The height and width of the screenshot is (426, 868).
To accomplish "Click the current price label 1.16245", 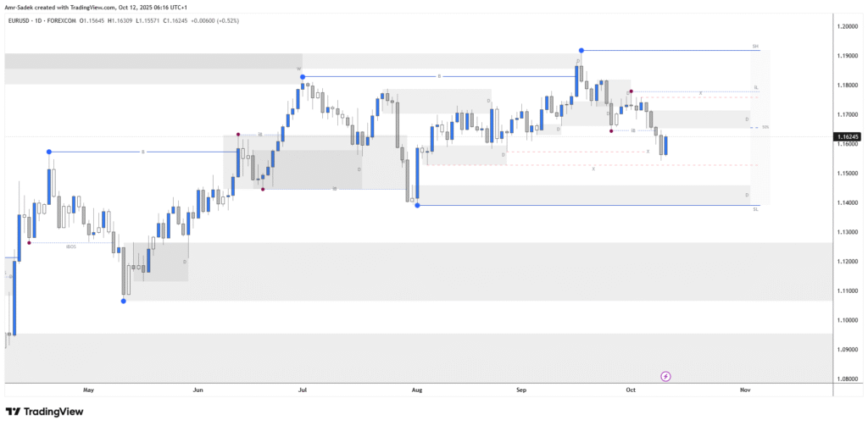I will click(847, 136).
